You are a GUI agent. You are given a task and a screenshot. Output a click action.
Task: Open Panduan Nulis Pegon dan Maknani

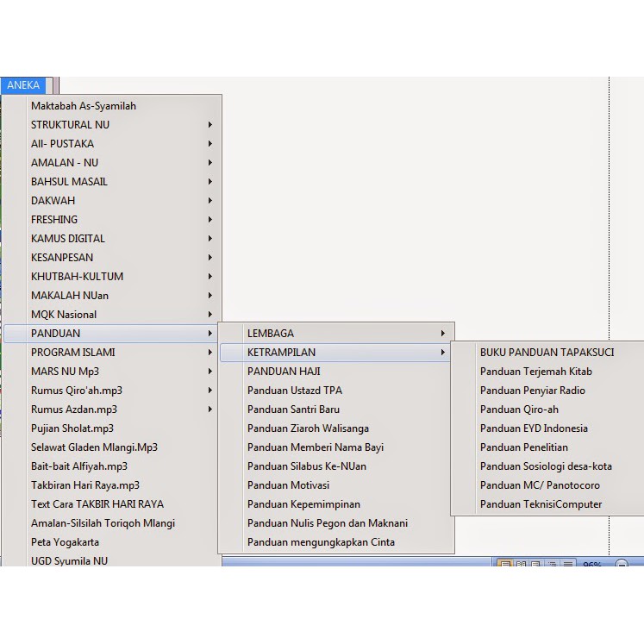327,523
